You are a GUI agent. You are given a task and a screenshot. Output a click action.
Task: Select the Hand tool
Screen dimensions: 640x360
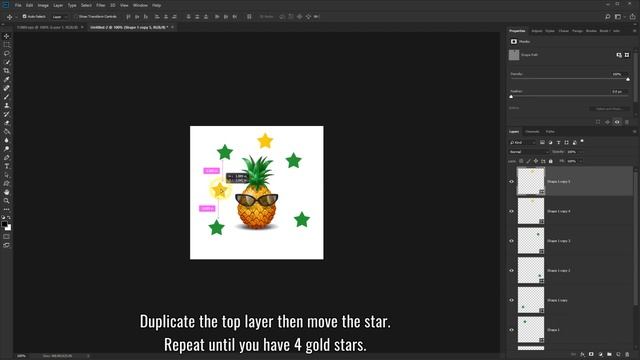click(7, 192)
